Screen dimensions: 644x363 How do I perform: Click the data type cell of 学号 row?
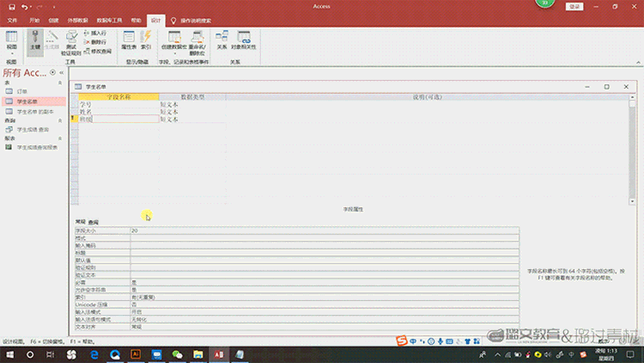[x=192, y=104]
